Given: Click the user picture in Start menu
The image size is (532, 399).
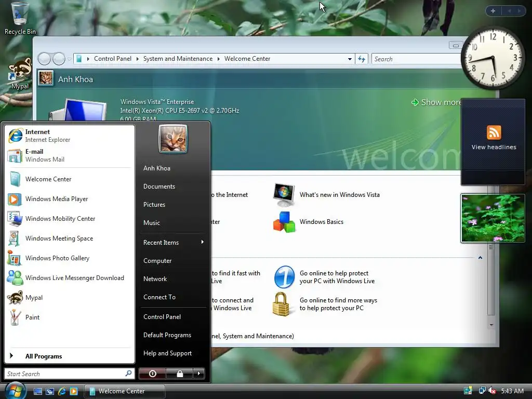Looking at the screenshot, I should pyautogui.click(x=173, y=139).
